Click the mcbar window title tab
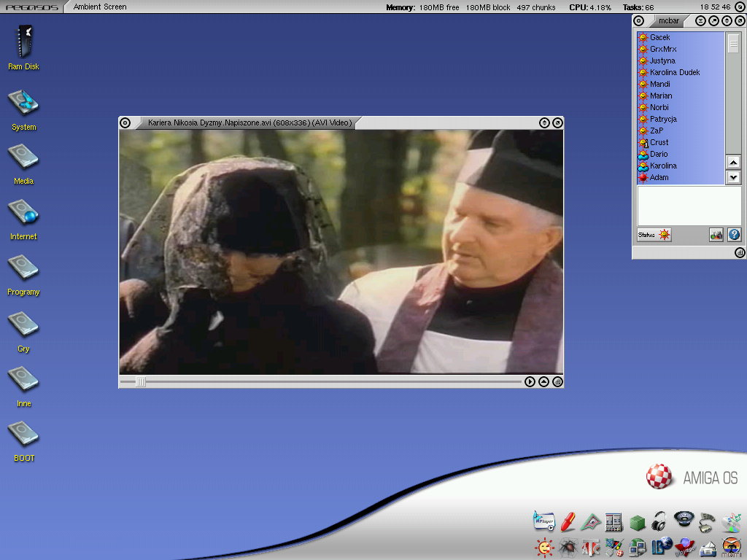This screenshot has width=747, height=560. click(669, 20)
